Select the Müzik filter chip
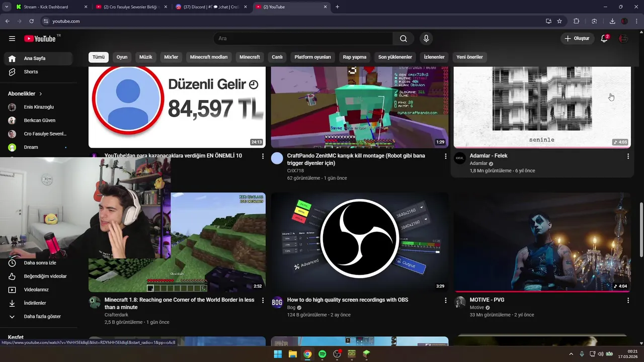The image size is (644, 362). (x=146, y=57)
